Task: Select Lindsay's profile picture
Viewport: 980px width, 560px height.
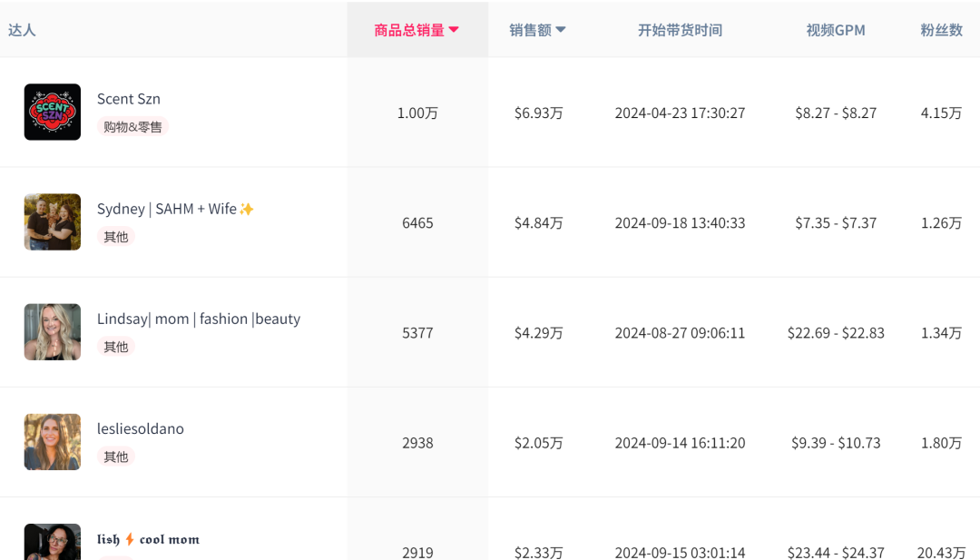Action: (x=53, y=331)
